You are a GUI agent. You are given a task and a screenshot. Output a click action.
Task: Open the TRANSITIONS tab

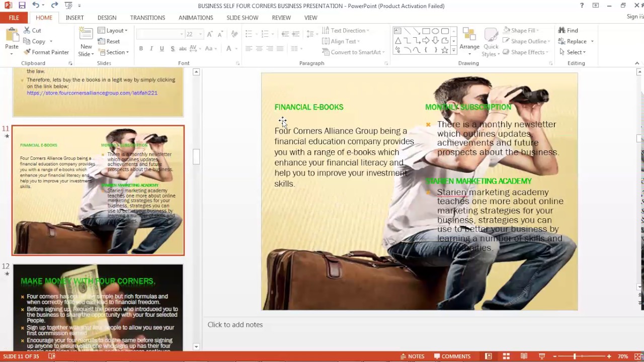coord(147,18)
